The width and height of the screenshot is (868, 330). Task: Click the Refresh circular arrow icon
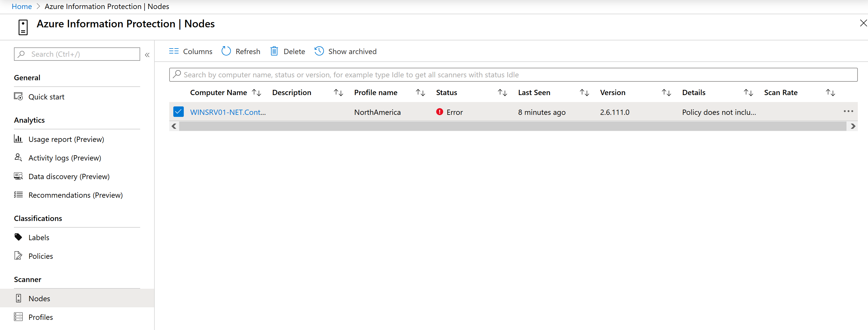pos(226,51)
